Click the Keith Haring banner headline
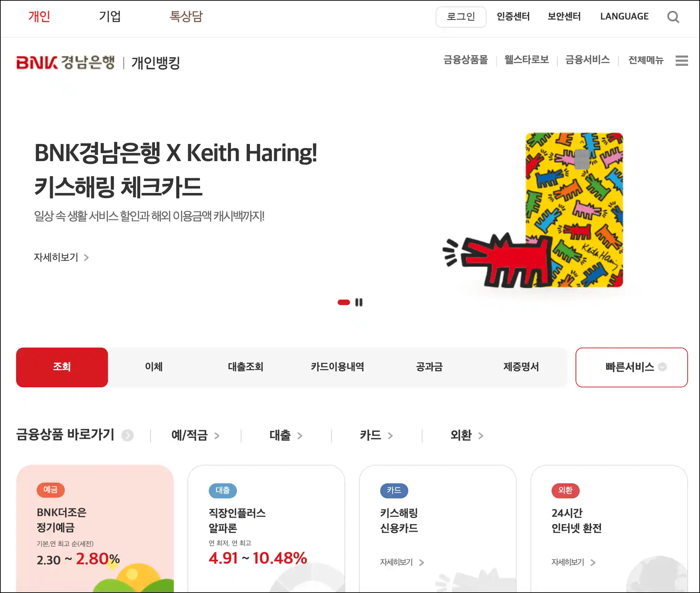Screen dimensions: 700x593 tap(176, 170)
